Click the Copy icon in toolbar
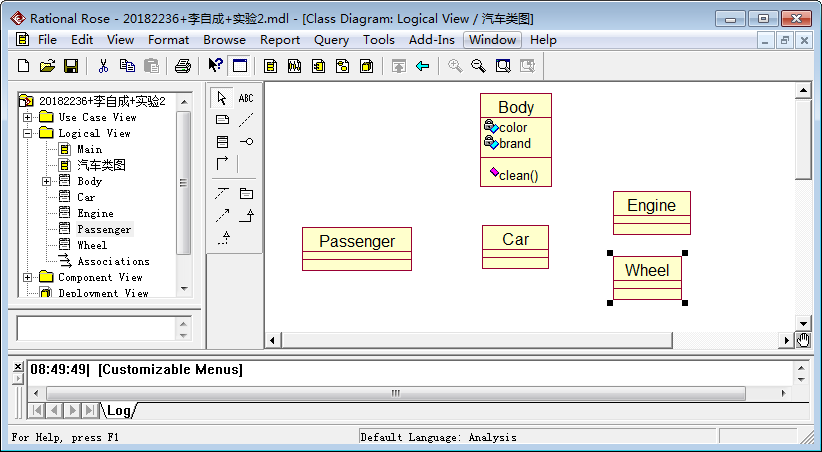 point(127,66)
